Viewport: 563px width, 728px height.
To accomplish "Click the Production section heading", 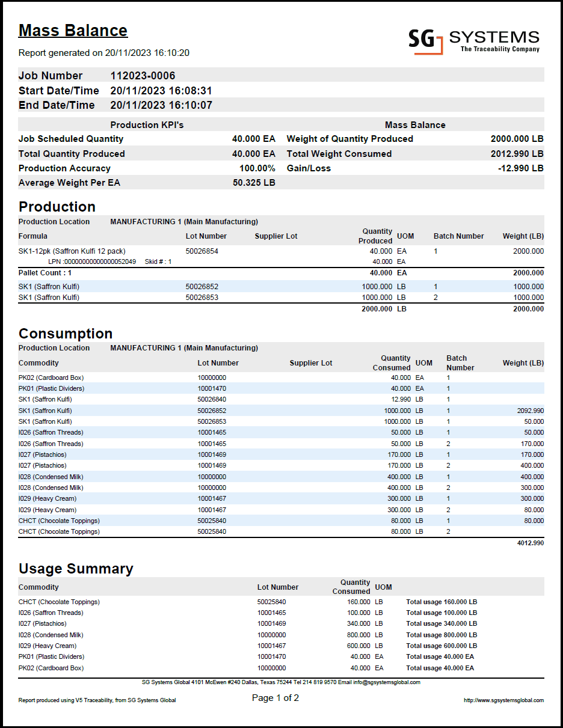I will tap(57, 207).
